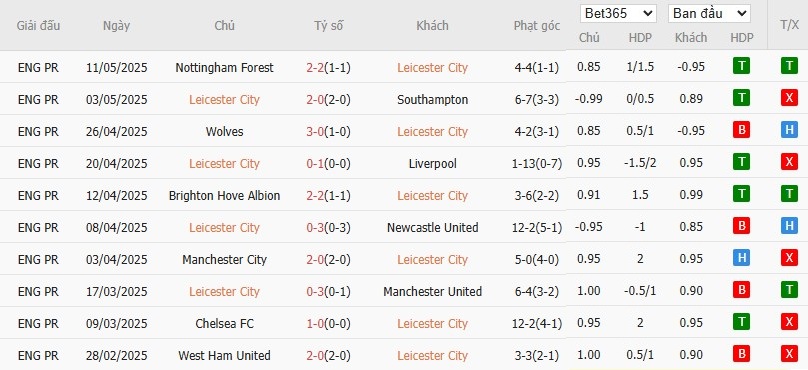
Task: Open the 2-0(2-0) score against Southampton
Action: pyautogui.click(x=328, y=99)
